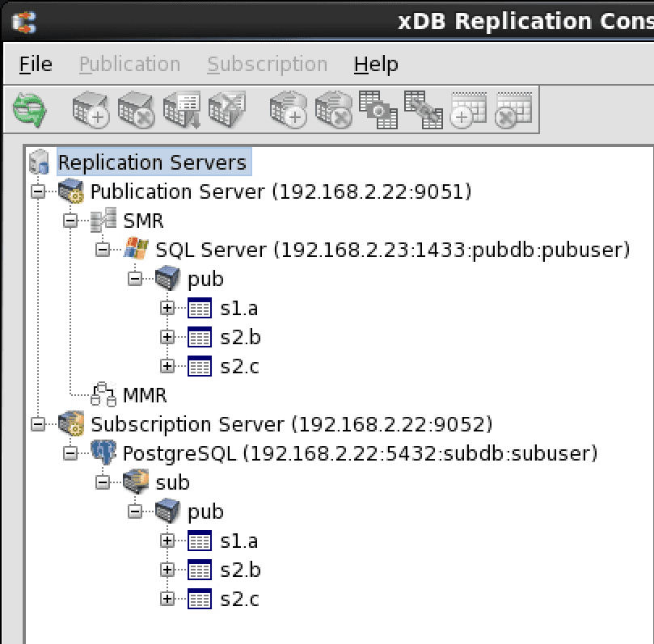
Task: Select the Replication Servers root node
Action: click(x=152, y=162)
